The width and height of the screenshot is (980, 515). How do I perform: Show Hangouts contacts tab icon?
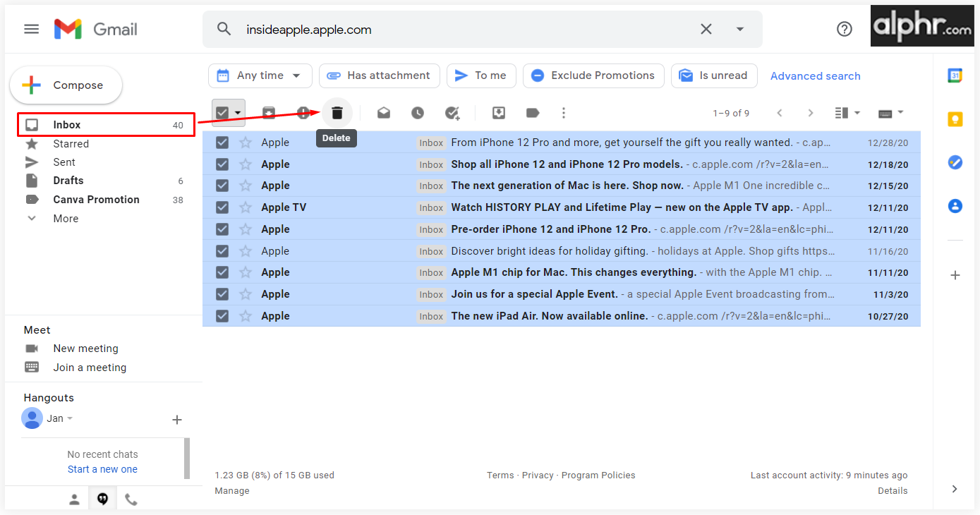click(x=74, y=499)
